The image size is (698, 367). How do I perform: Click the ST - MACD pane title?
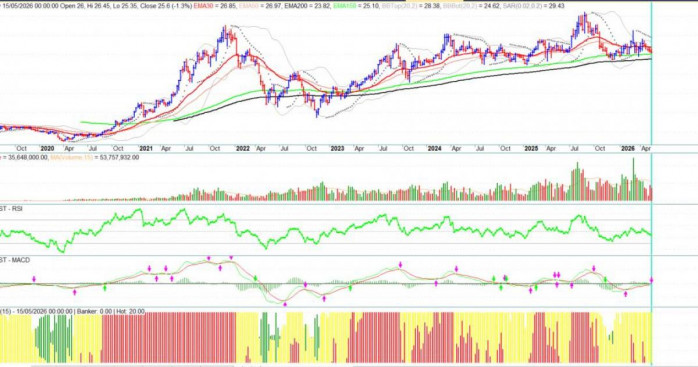point(14,260)
